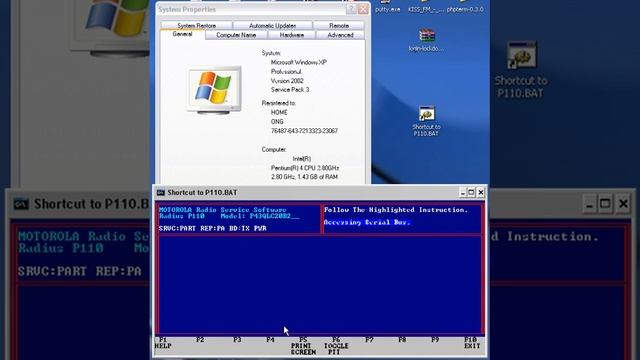Click the highlighted 'Accessing Serial Bus.' message
Viewport: 640px width, 360px height.
367,222
